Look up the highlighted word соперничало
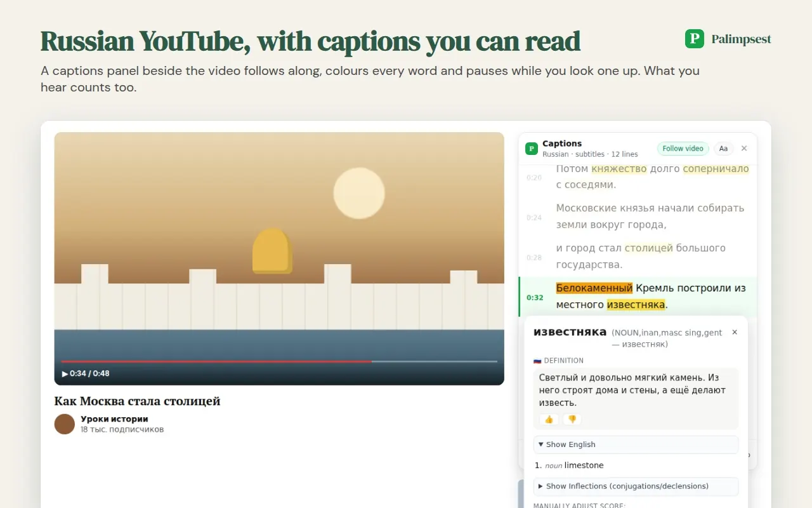Viewport: 812px width, 508px height. tap(716, 168)
